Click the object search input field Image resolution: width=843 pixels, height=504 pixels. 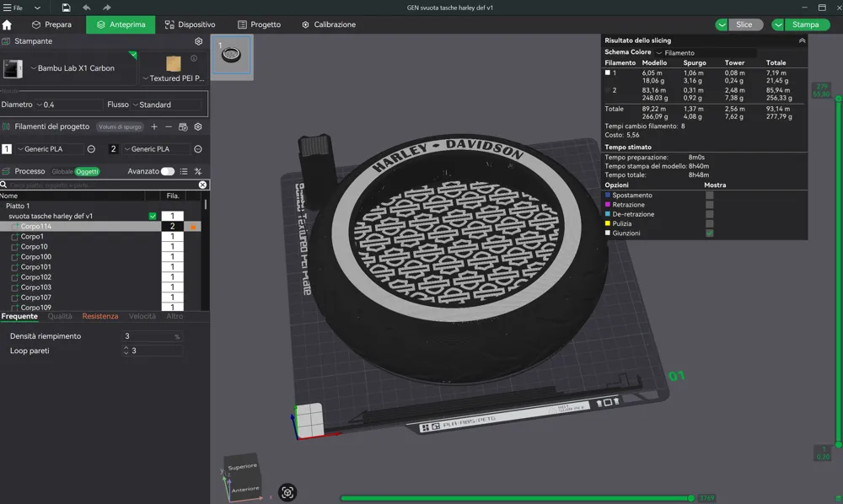(x=102, y=185)
